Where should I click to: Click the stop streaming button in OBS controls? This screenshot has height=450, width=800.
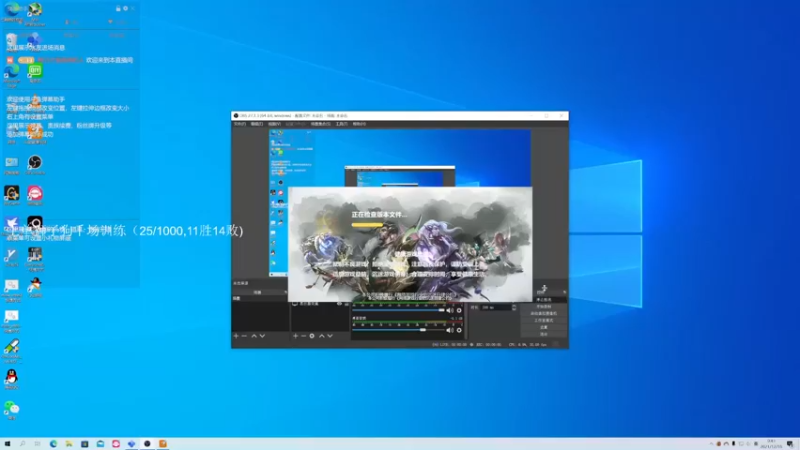click(544, 299)
